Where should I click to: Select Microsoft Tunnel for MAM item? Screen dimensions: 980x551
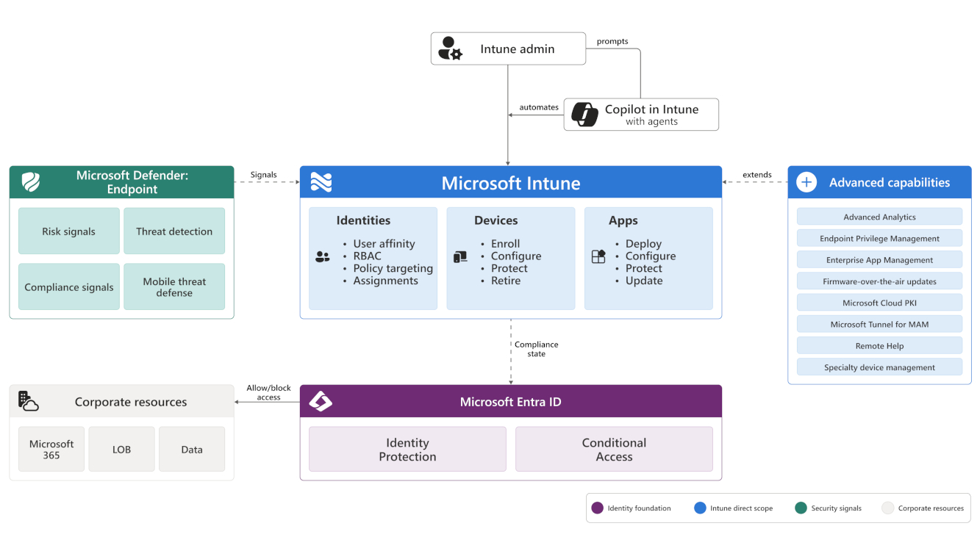(x=879, y=324)
